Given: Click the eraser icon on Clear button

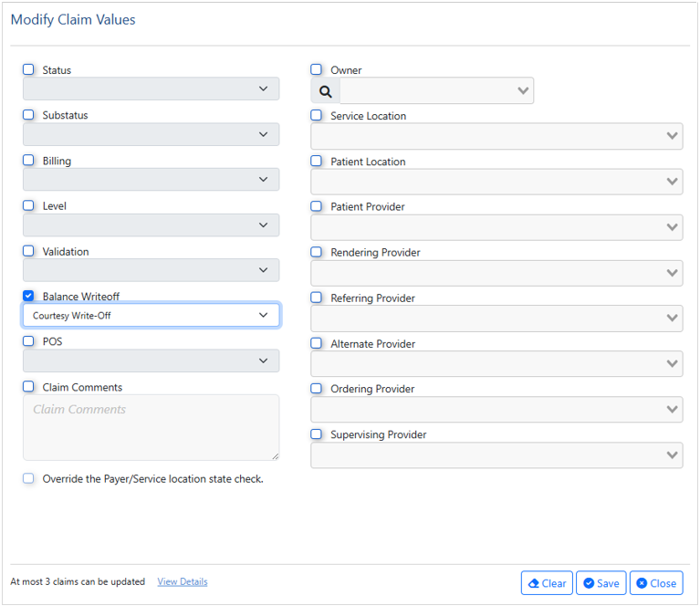Looking at the screenshot, I should (x=534, y=583).
